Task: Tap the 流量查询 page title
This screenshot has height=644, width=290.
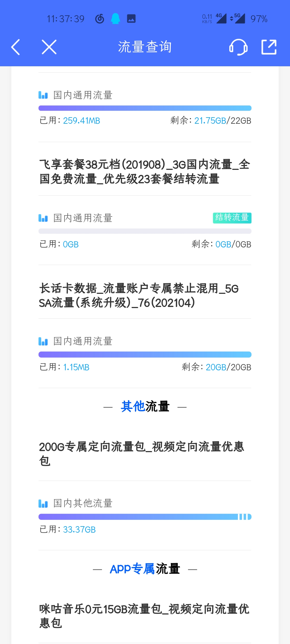Action: pos(145,47)
